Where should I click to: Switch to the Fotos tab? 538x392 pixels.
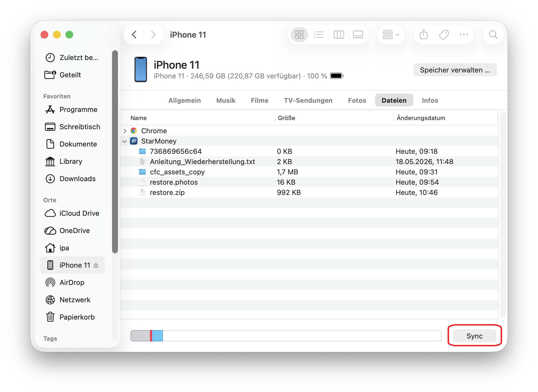click(357, 100)
